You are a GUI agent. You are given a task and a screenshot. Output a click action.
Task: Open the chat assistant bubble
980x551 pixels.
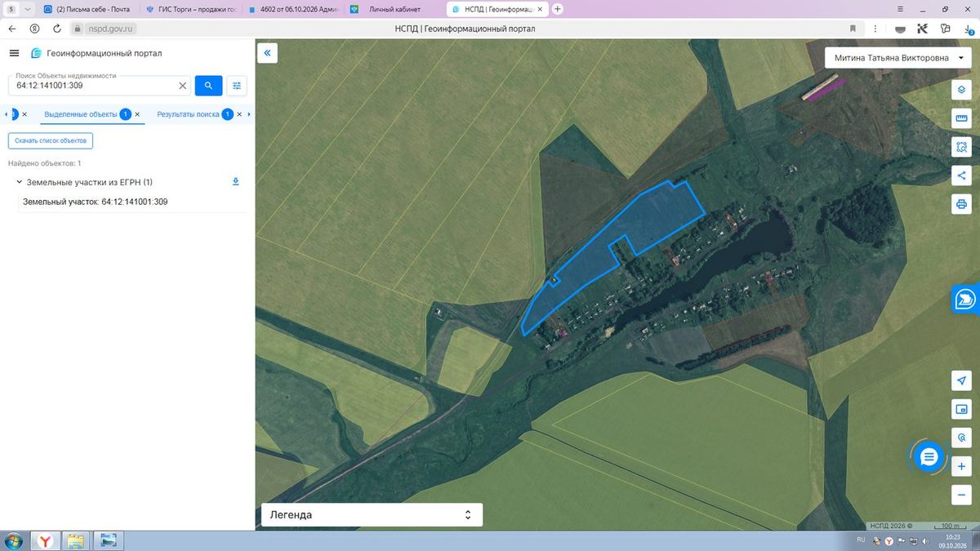click(929, 457)
